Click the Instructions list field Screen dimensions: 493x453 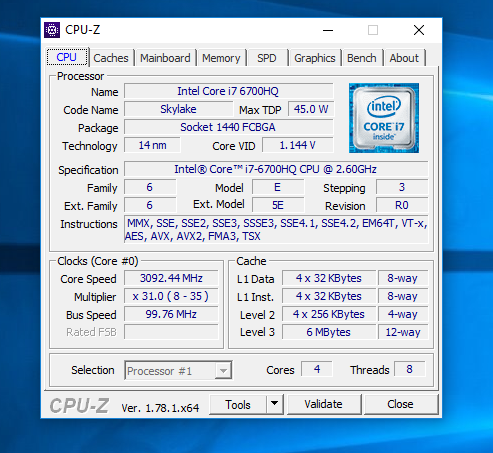tap(276, 229)
